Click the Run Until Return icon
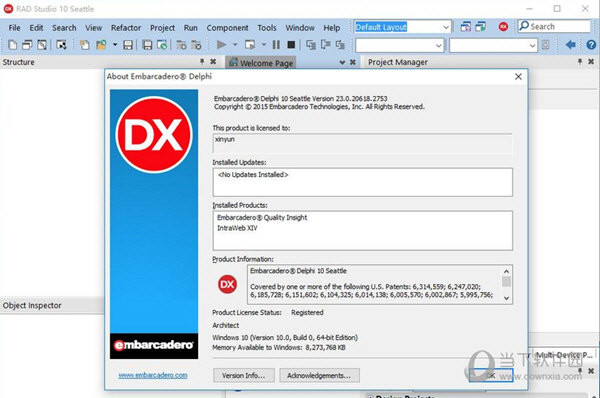600x398 pixels. click(340, 45)
